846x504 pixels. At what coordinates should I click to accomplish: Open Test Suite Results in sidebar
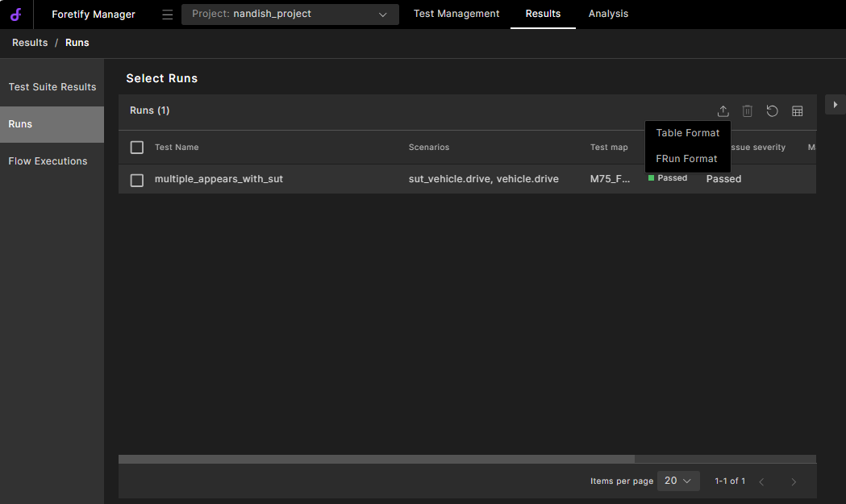tap(52, 87)
